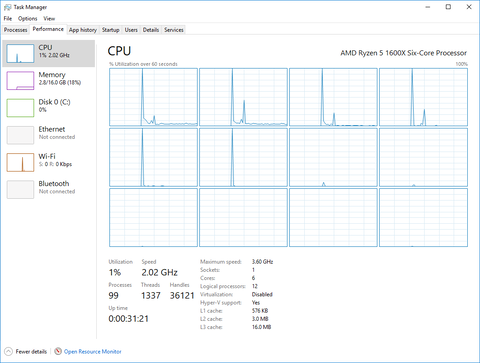Open the File menu
The width and height of the screenshot is (480, 363).
(8, 19)
